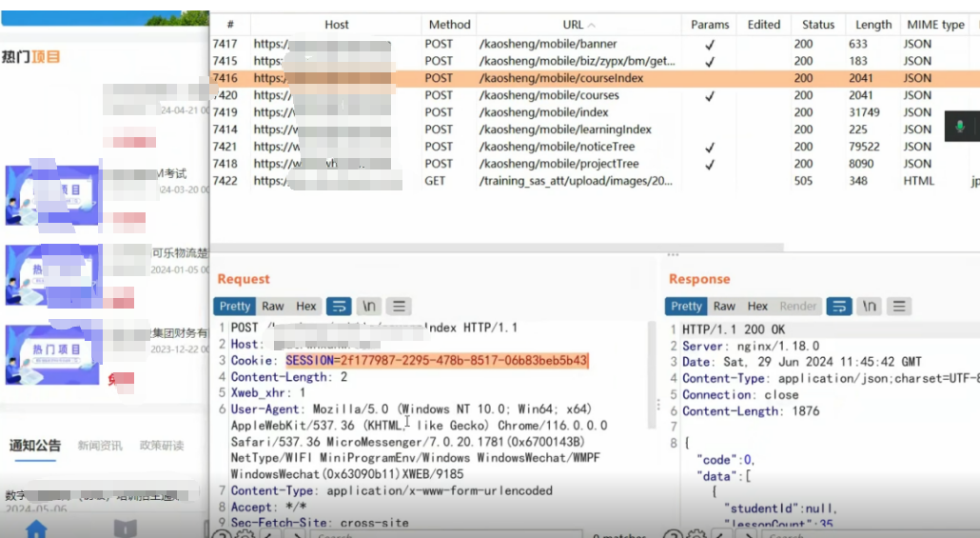
Task: Toggle non-printable characters \n in Request panel
Action: click(x=369, y=306)
